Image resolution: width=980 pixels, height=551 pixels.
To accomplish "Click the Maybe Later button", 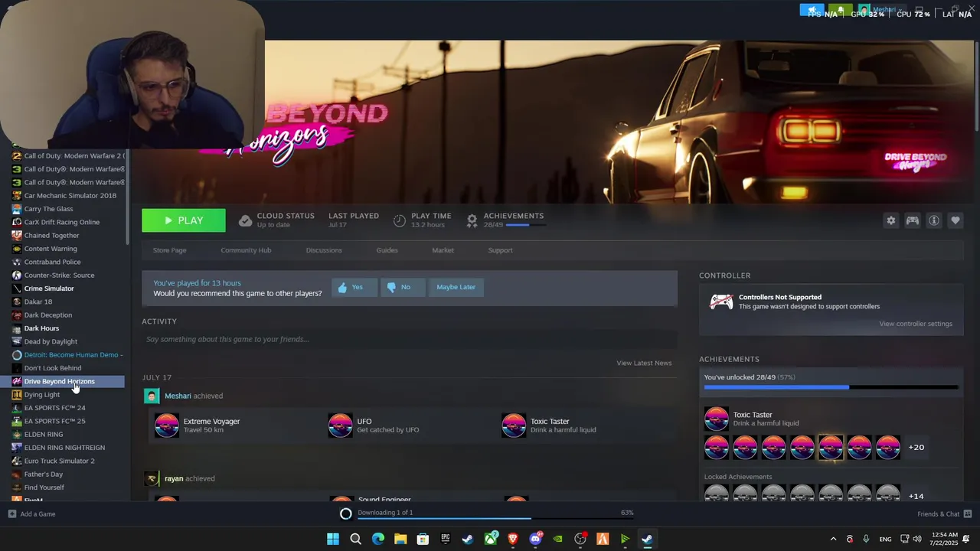I will 456,287.
